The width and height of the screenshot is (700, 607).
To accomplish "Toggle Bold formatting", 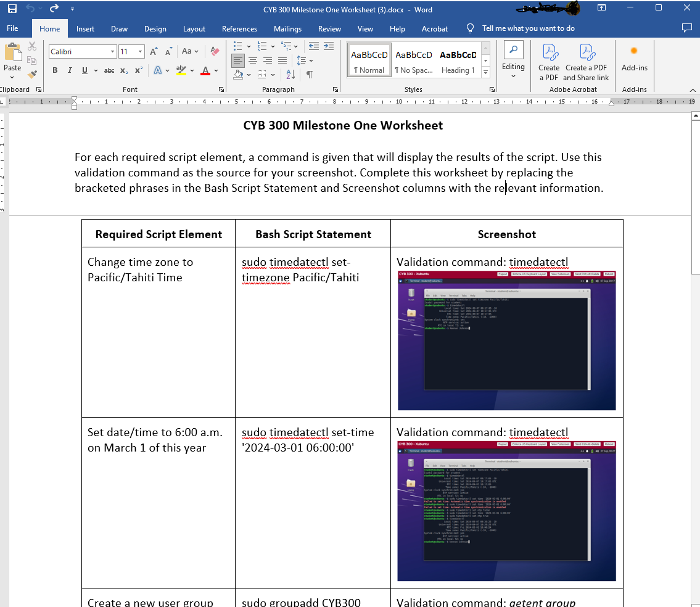I will coord(55,70).
